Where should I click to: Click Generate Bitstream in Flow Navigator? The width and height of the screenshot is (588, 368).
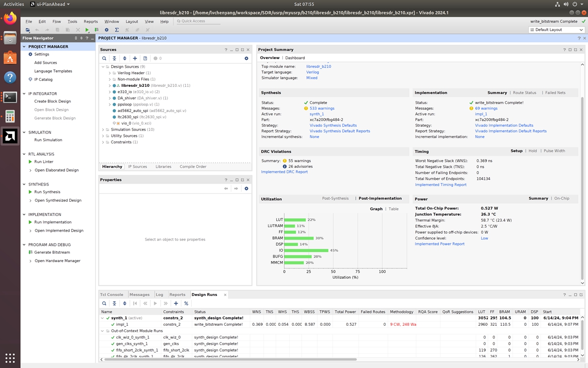pos(52,253)
